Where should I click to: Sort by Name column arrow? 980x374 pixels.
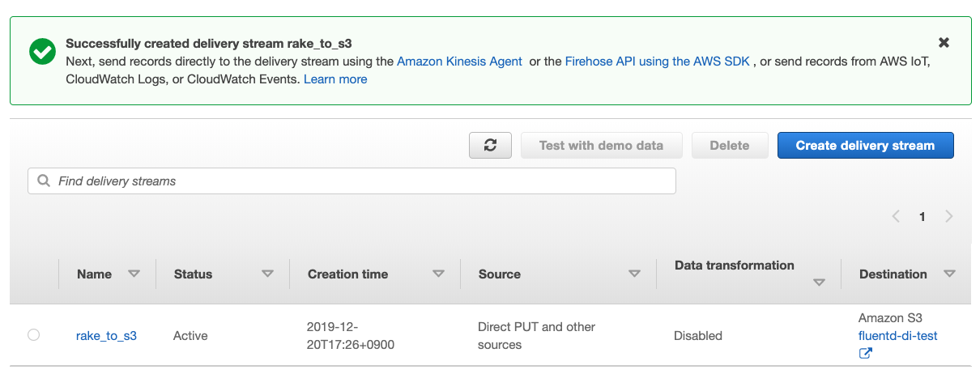coord(134,274)
